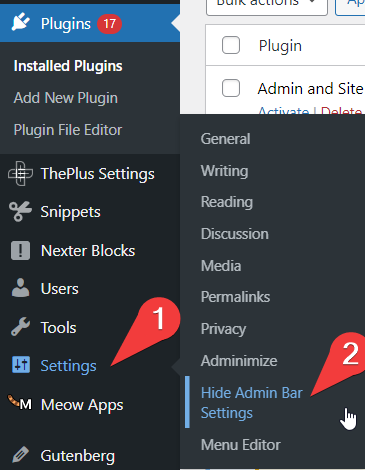Open Menu Editor in Settings flyout
Screen dimensions: 365x470
pyautogui.click(x=241, y=445)
